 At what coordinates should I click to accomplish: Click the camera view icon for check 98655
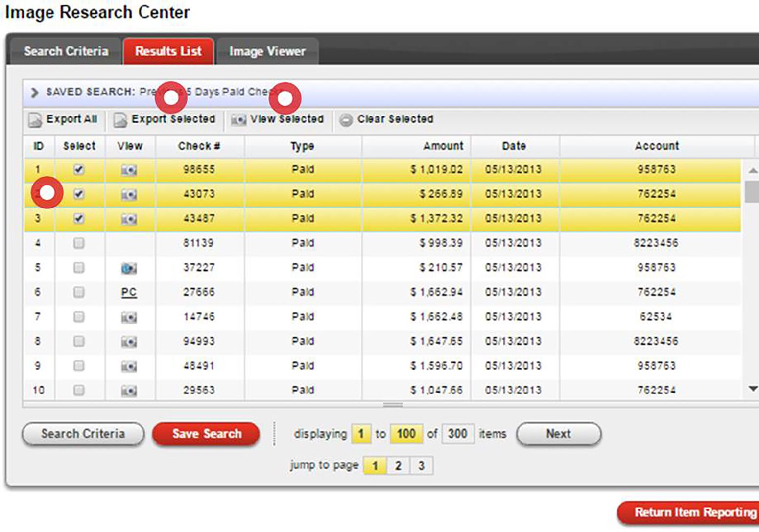tap(129, 170)
